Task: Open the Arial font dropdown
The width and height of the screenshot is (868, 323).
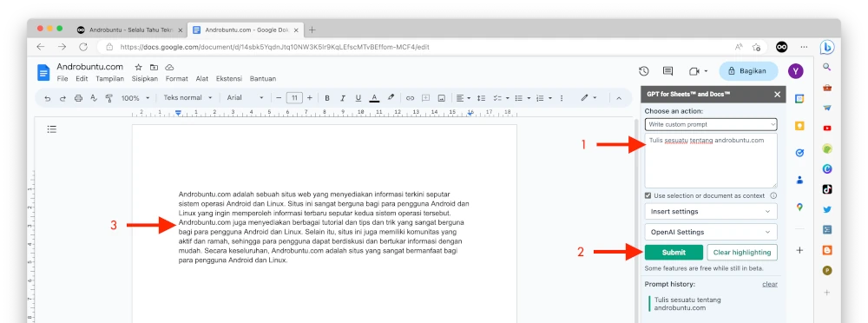Action: tap(246, 97)
